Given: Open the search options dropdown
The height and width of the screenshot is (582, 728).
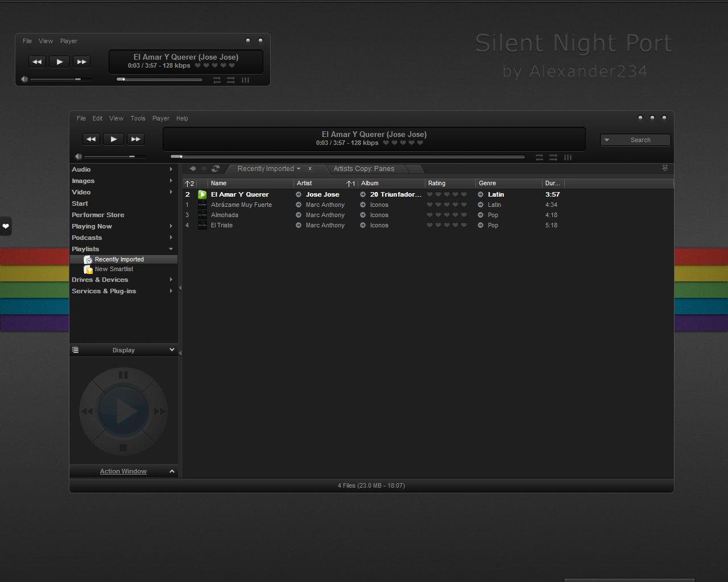Looking at the screenshot, I should (607, 140).
